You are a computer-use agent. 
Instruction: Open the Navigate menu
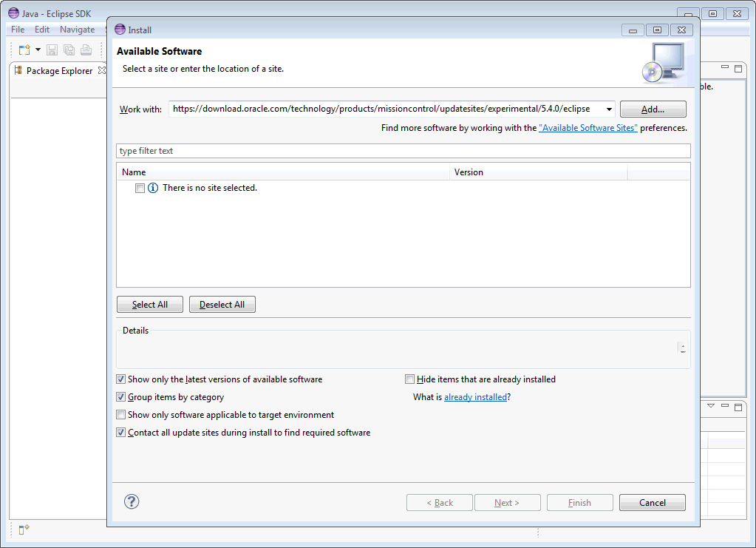click(x=77, y=30)
